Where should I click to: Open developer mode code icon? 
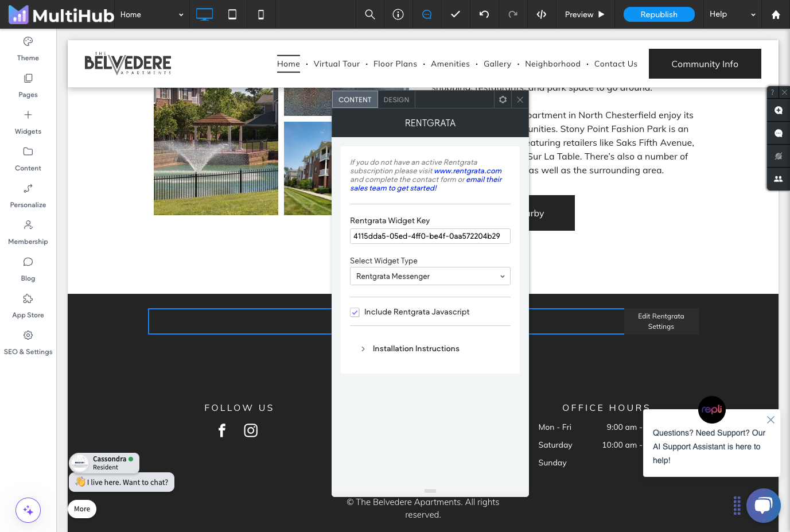coord(542,14)
